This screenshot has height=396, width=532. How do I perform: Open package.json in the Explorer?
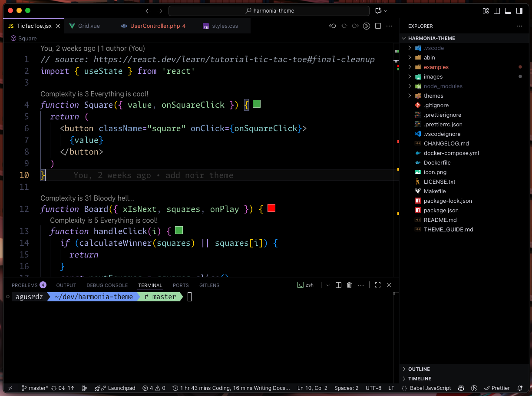tap(441, 211)
